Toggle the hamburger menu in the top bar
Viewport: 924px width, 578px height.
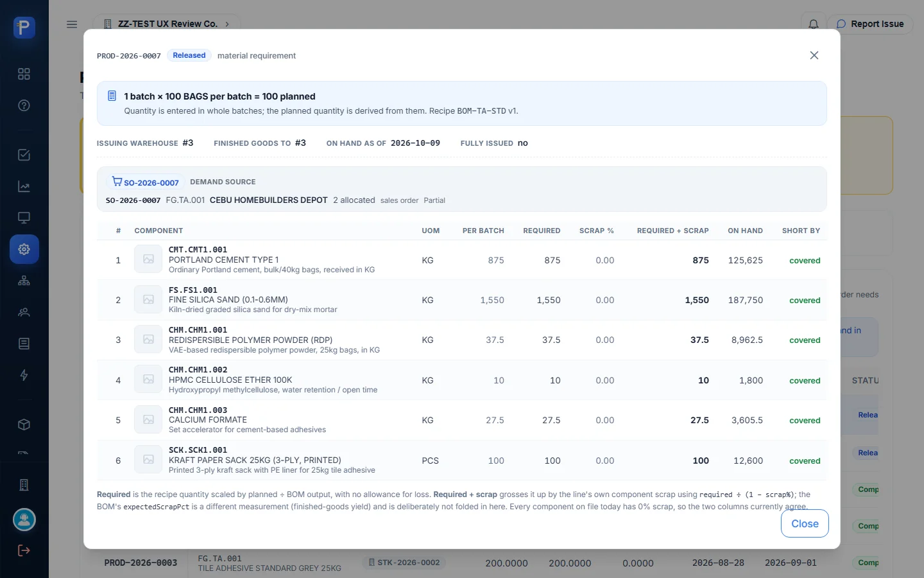point(72,24)
